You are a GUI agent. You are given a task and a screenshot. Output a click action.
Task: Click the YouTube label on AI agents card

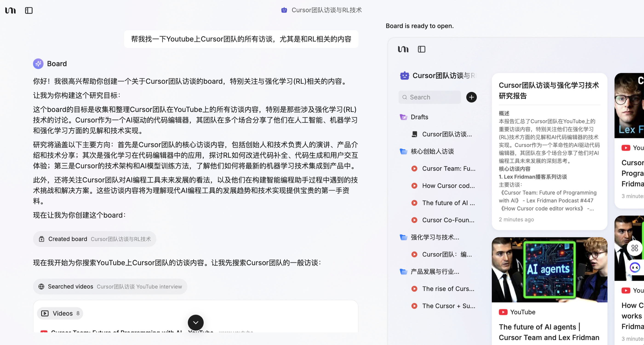[523, 312]
